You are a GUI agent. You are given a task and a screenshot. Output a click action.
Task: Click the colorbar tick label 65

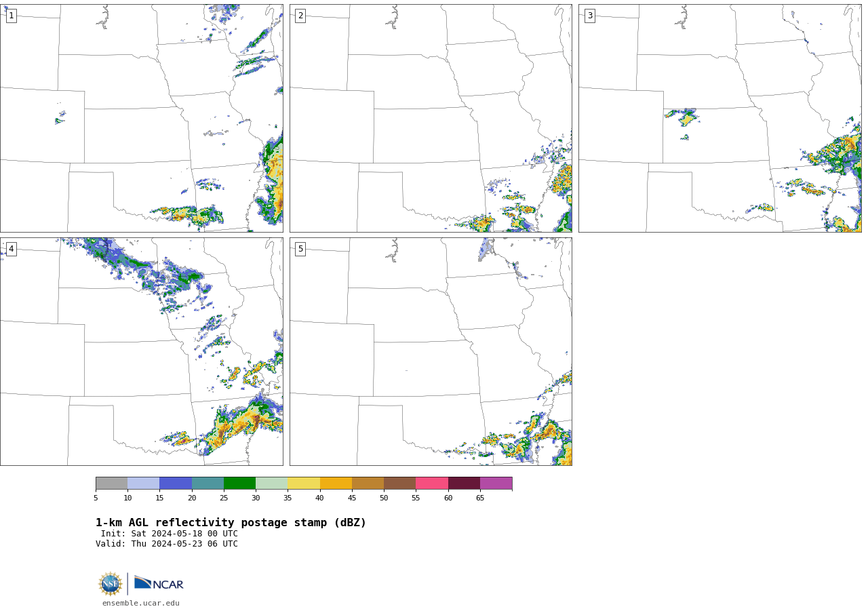(480, 498)
